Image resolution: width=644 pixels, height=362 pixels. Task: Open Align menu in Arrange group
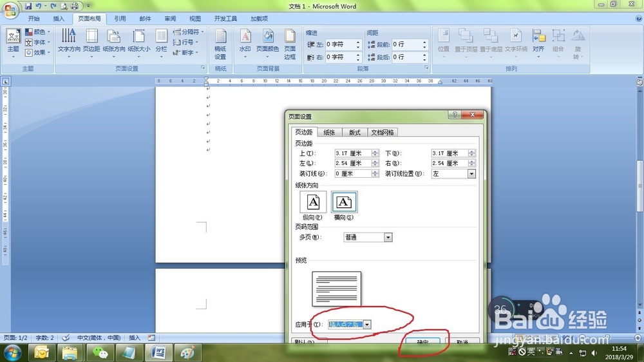coord(538,44)
